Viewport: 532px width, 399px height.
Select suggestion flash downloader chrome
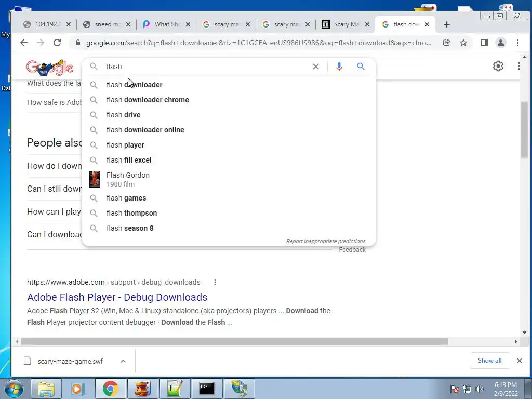[x=229, y=100]
